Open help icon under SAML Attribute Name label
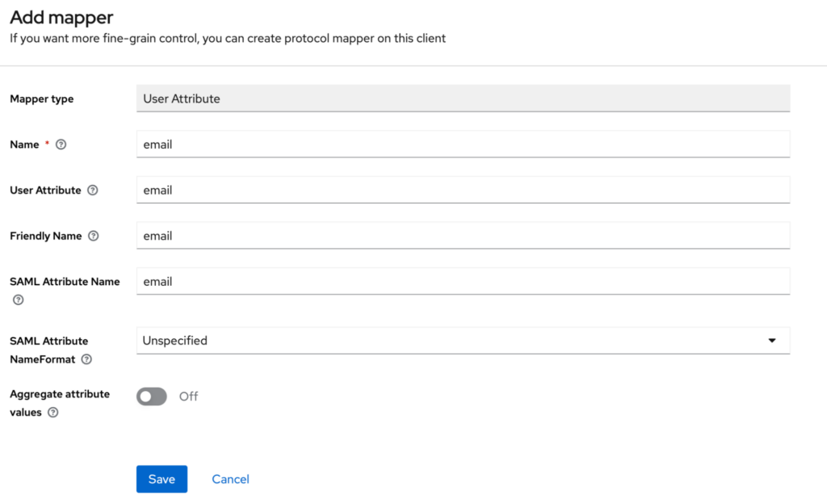This screenshot has width=827, height=504. click(x=19, y=300)
